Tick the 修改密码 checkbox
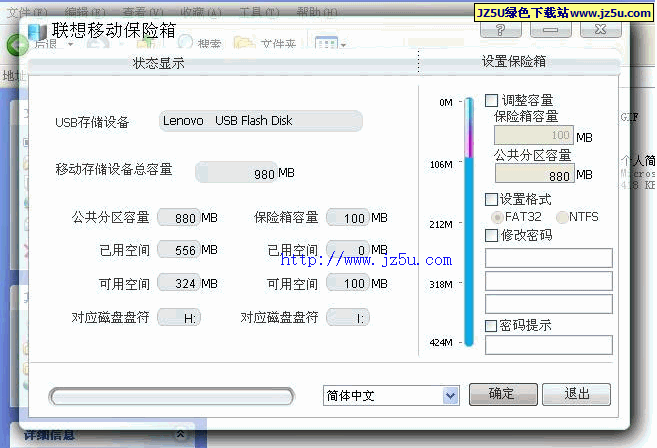The image size is (657, 448). click(491, 236)
